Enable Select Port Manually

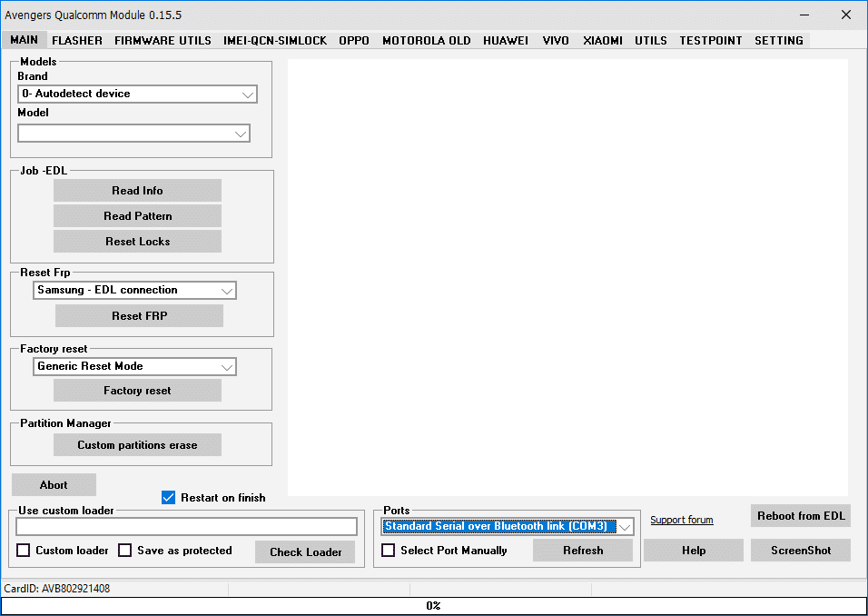tap(389, 550)
